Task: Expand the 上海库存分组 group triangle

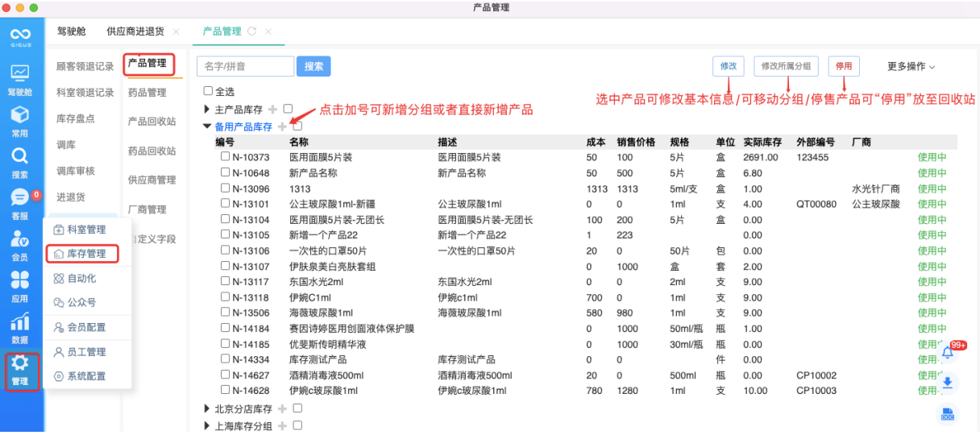Action: tap(207, 426)
